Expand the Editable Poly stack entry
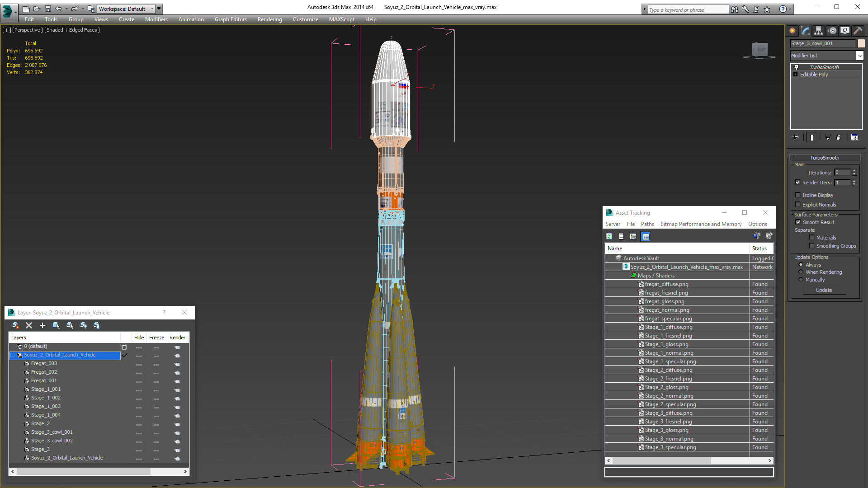The height and width of the screenshot is (488, 868). pos(795,75)
